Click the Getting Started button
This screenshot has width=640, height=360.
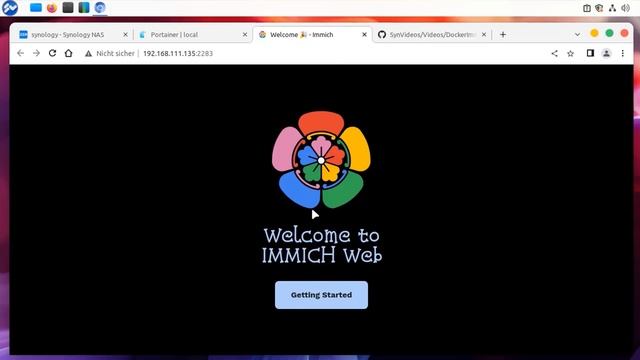321,295
